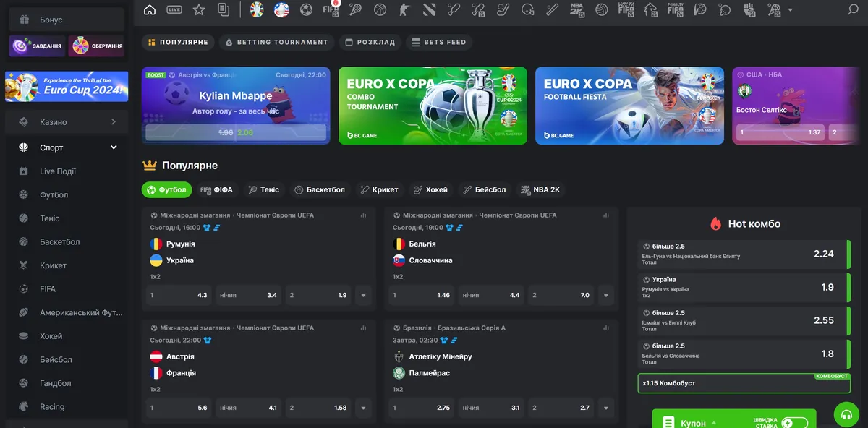
Task: Open the Розклад tab
Action: click(x=370, y=43)
